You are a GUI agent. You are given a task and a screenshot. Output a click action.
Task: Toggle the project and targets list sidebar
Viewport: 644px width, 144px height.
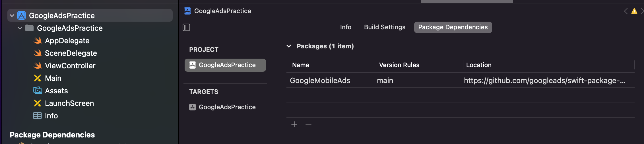(186, 27)
